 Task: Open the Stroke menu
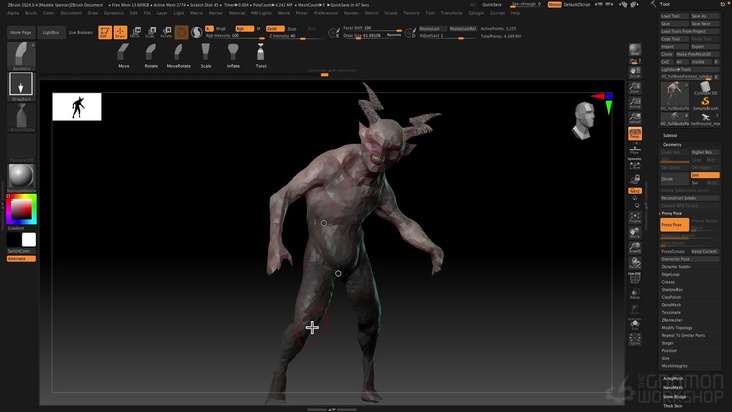click(390, 13)
